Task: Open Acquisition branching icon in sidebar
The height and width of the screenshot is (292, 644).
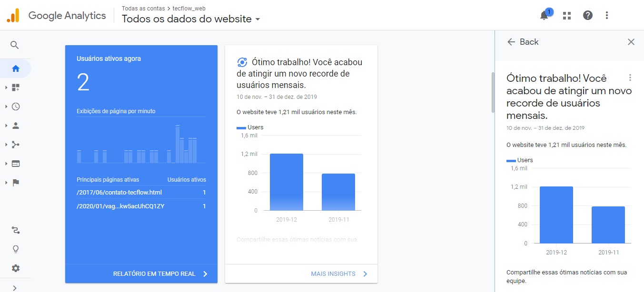Action: (x=16, y=145)
